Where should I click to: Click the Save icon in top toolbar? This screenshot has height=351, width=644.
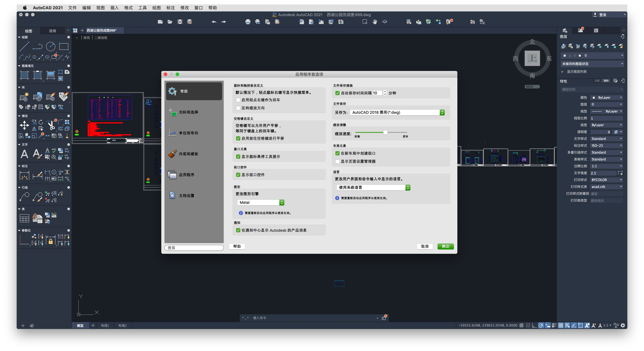[180, 22]
